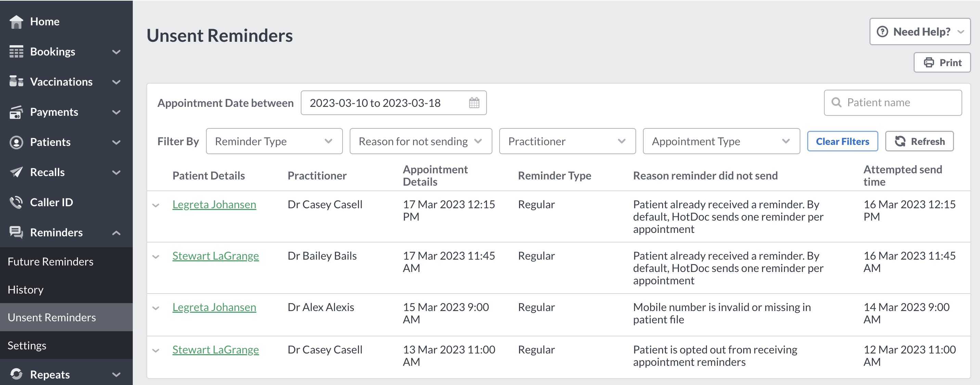This screenshot has width=980, height=385.
Task: Select the Recalls paper plane icon
Action: pyautogui.click(x=16, y=172)
